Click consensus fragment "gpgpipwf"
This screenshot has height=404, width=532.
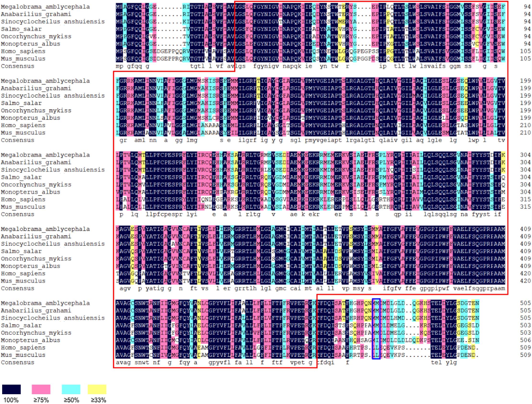(435, 289)
